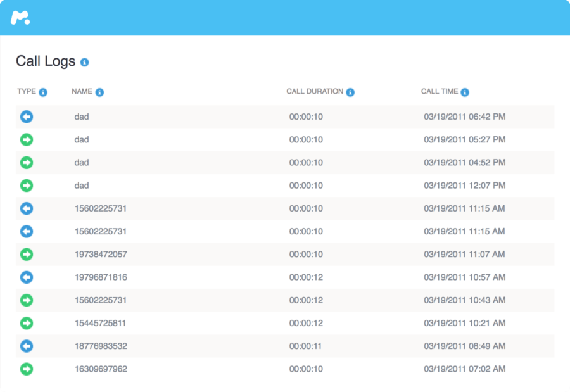Click incoming icon for 19796871816 call

point(27,277)
